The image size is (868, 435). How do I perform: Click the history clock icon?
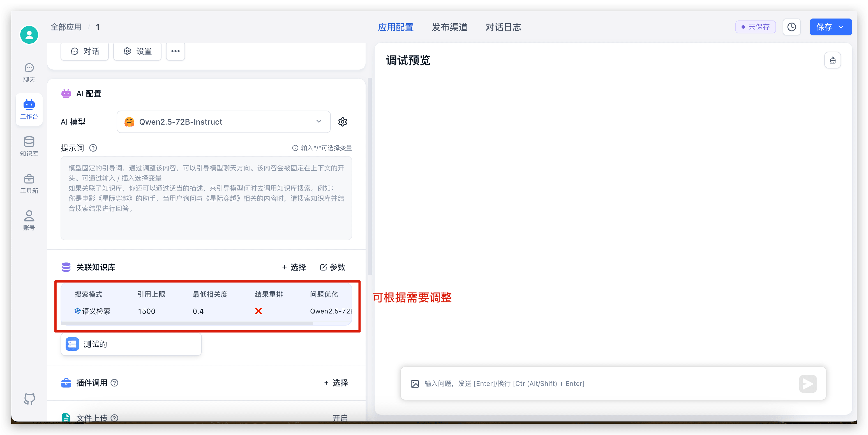[x=791, y=27]
